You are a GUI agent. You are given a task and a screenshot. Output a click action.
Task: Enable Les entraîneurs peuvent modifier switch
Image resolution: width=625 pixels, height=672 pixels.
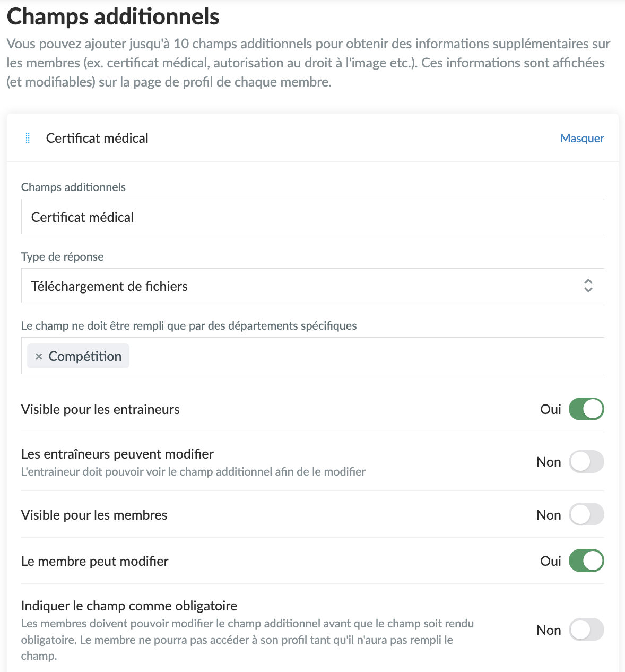pyautogui.click(x=586, y=462)
